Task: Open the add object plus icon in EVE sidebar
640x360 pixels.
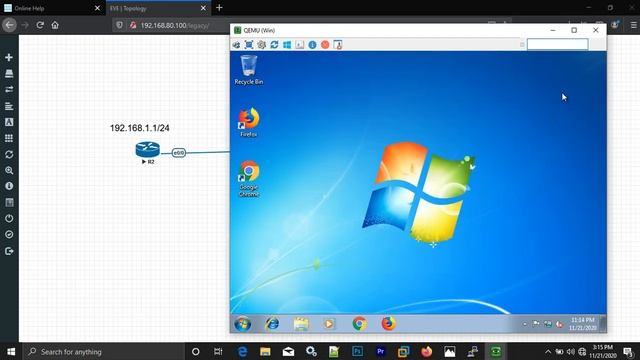Action: 9,58
